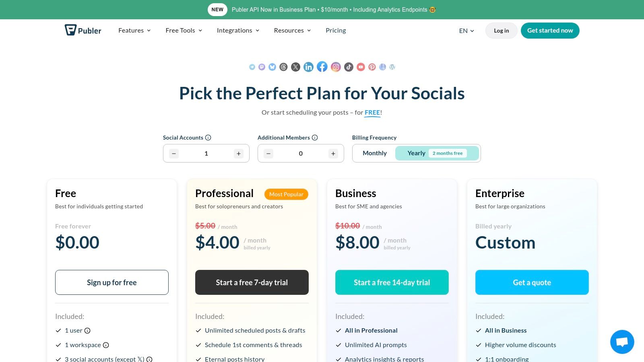The height and width of the screenshot is (362, 644).
Task: Select Yearly billing with 2 months free
Action: (x=437, y=153)
